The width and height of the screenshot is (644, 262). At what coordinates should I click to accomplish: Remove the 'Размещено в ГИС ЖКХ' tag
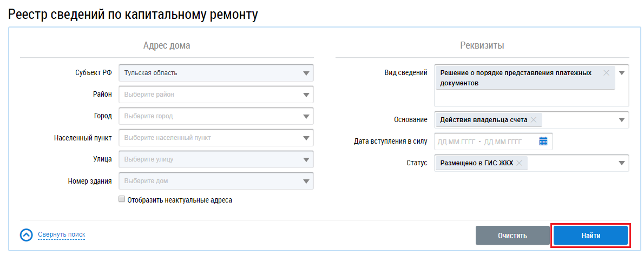520,163
